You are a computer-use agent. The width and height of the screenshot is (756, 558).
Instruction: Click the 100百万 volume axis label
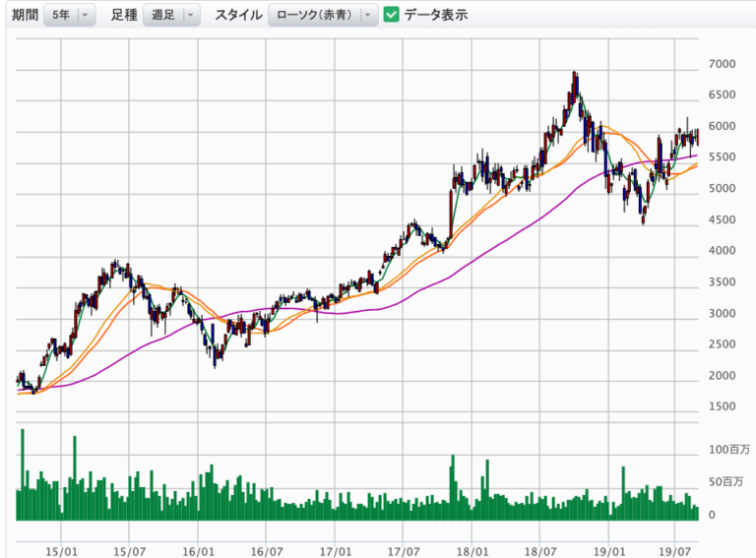[x=729, y=450]
